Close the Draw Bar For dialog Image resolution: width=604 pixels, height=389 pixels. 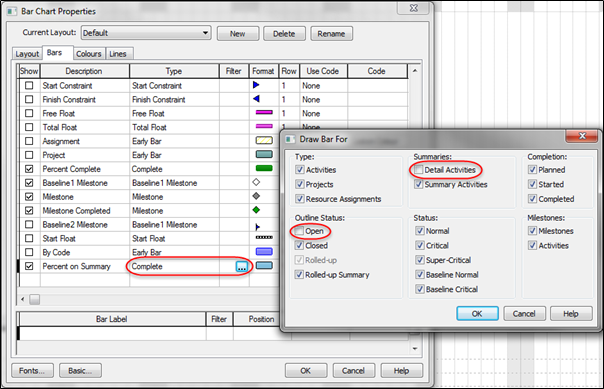coord(582,136)
